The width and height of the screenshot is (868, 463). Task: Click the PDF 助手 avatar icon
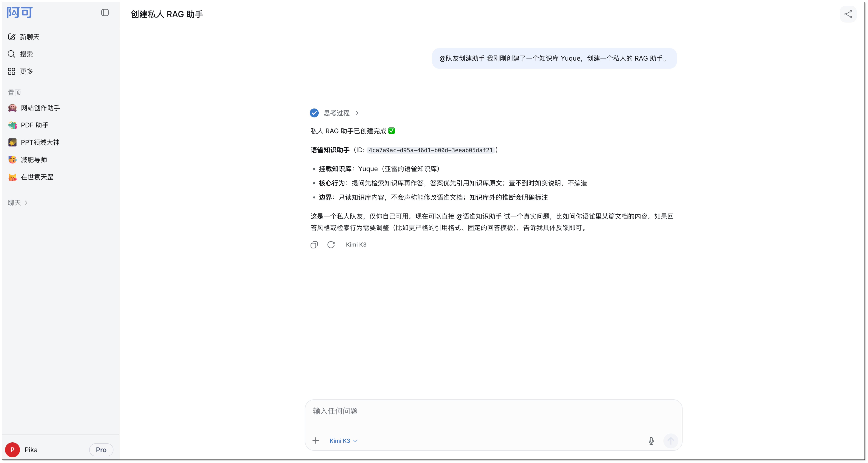tap(12, 125)
